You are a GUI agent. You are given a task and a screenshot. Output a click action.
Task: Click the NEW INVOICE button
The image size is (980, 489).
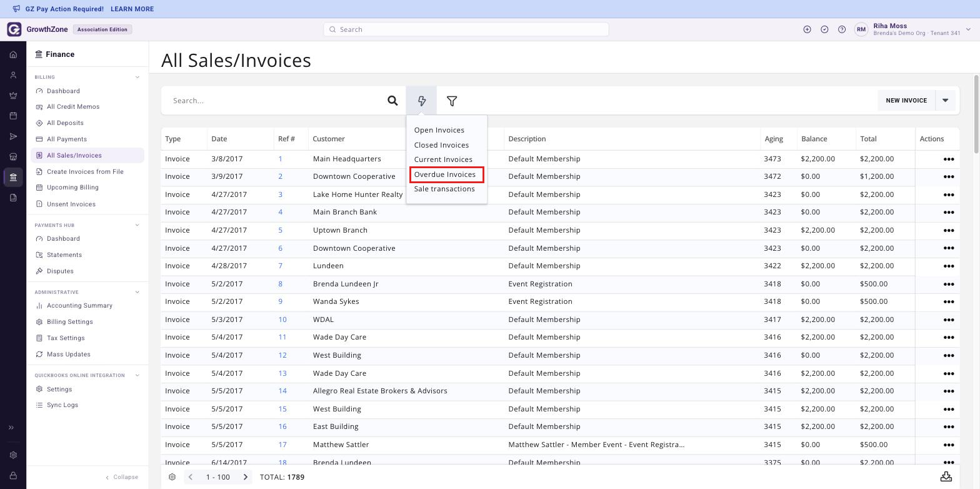tap(906, 101)
